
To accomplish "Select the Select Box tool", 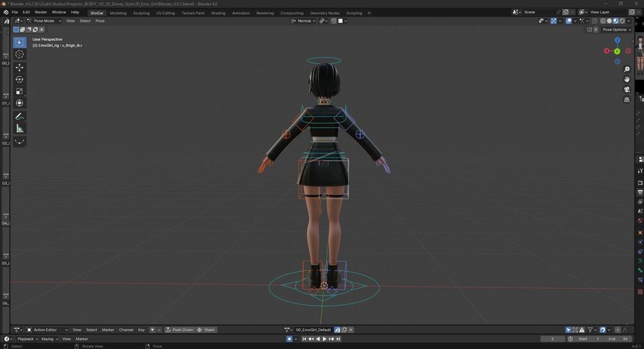I will [19, 42].
